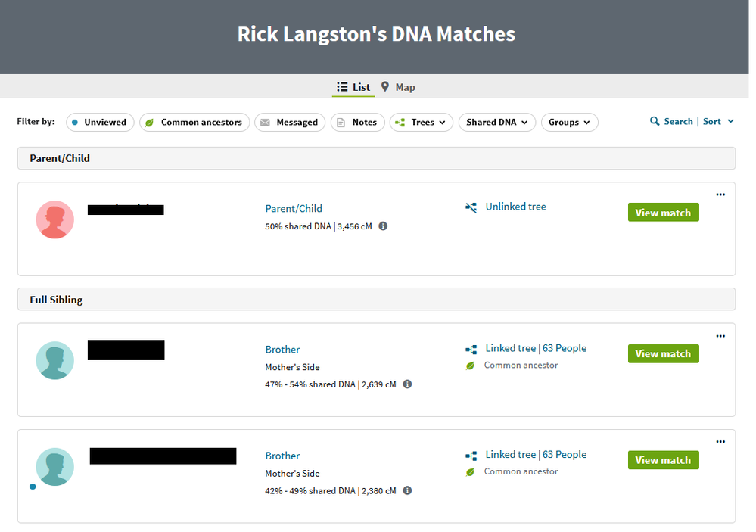The width and height of the screenshot is (756, 532).
Task: Toggle the Notes filter
Action: [357, 122]
